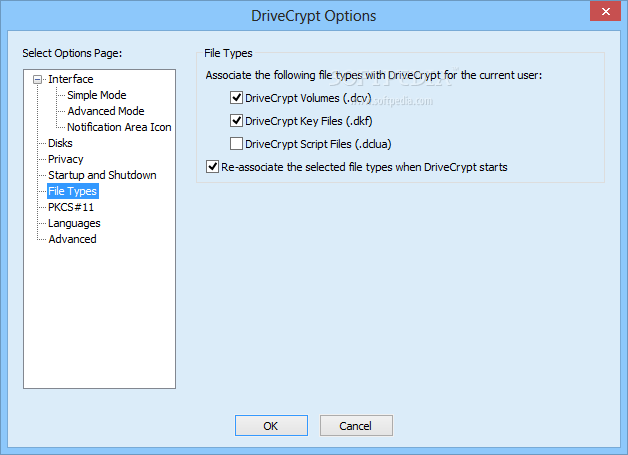
Task: Select Startup and Shutdown page
Action: tap(102, 175)
